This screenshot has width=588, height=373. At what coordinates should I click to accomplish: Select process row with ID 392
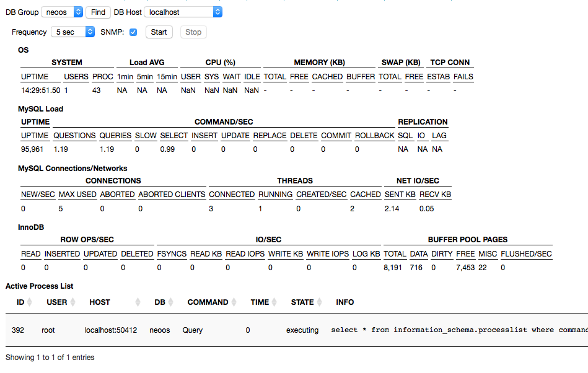pyautogui.click(x=18, y=330)
